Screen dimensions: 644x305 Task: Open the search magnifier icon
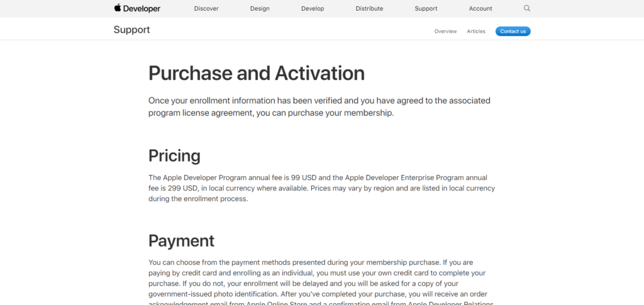[527, 8]
